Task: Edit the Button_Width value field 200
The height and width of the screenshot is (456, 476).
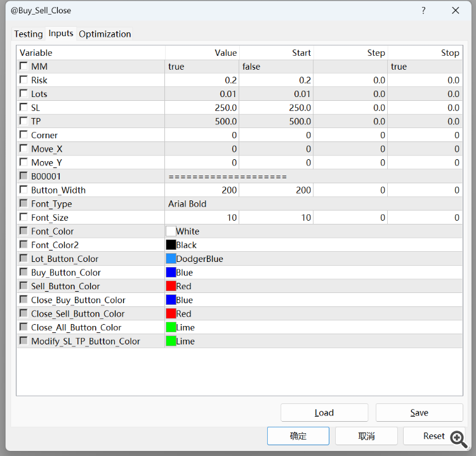Action: tap(201, 190)
